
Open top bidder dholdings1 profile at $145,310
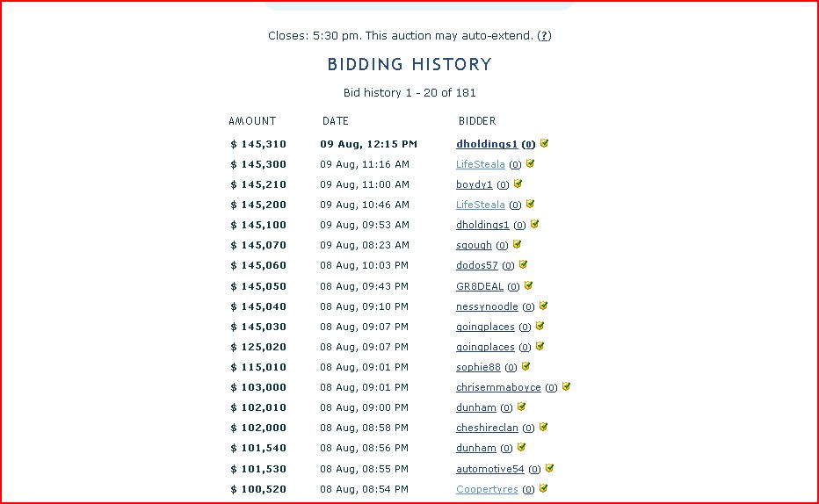[x=487, y=144]
